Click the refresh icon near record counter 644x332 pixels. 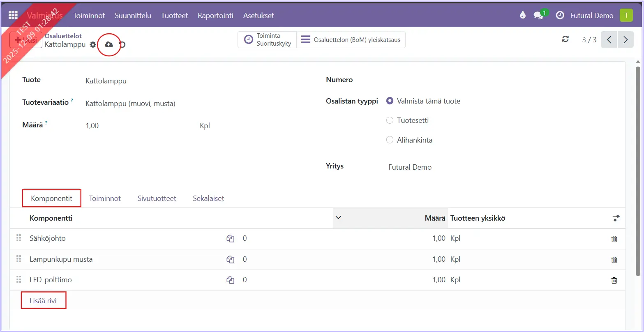click(x=566, y=39)
